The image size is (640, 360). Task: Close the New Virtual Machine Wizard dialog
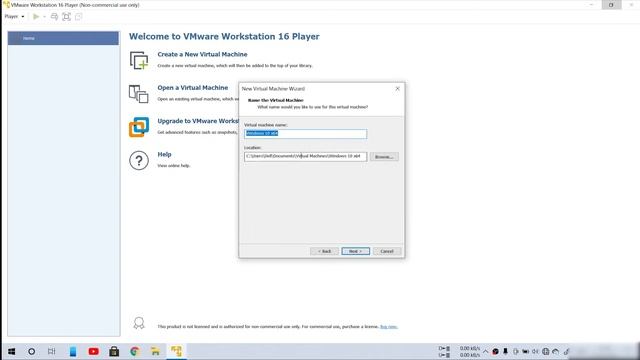point(398,89)
